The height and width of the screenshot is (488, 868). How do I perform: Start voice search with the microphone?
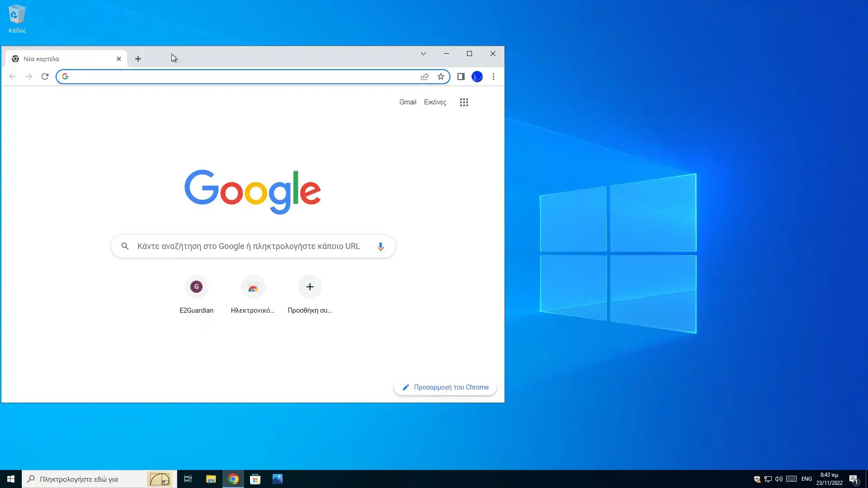[380, 246]
